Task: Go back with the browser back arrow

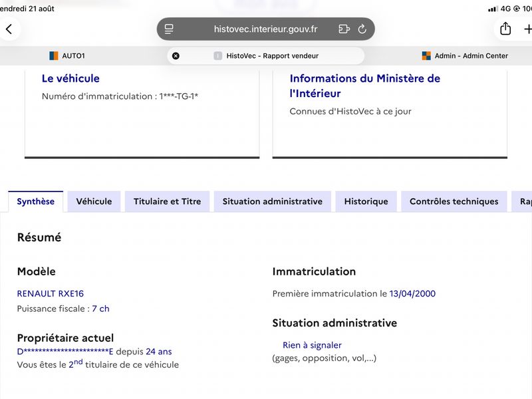Action: point(9,29)
